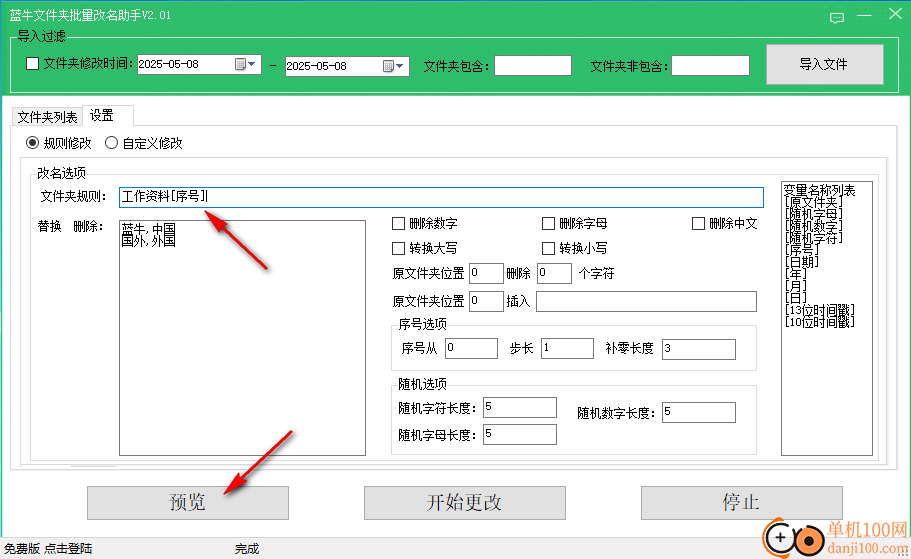Click delete position field before 删除
The image size is (911, 559).
click(486, 273)
